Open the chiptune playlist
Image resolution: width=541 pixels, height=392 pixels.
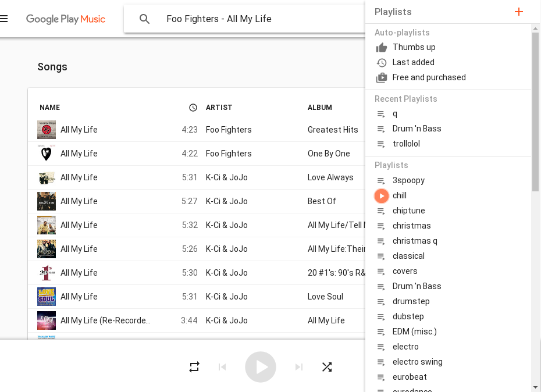[x=408, y=211]
